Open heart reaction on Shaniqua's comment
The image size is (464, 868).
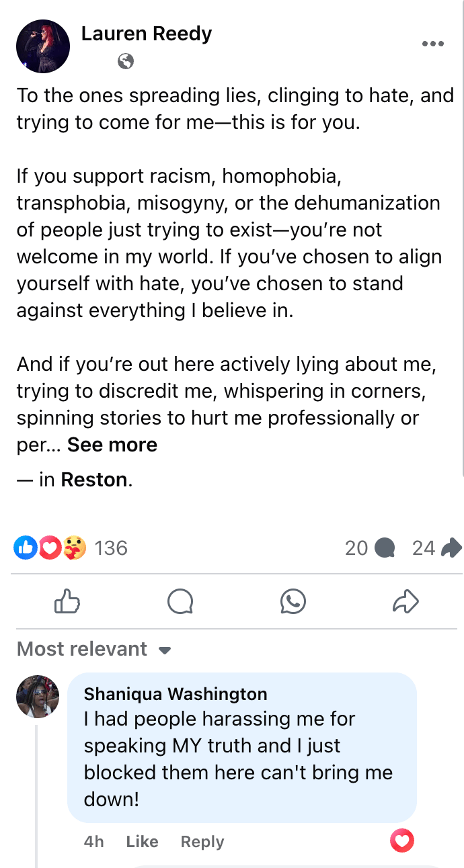pos(402,840)
